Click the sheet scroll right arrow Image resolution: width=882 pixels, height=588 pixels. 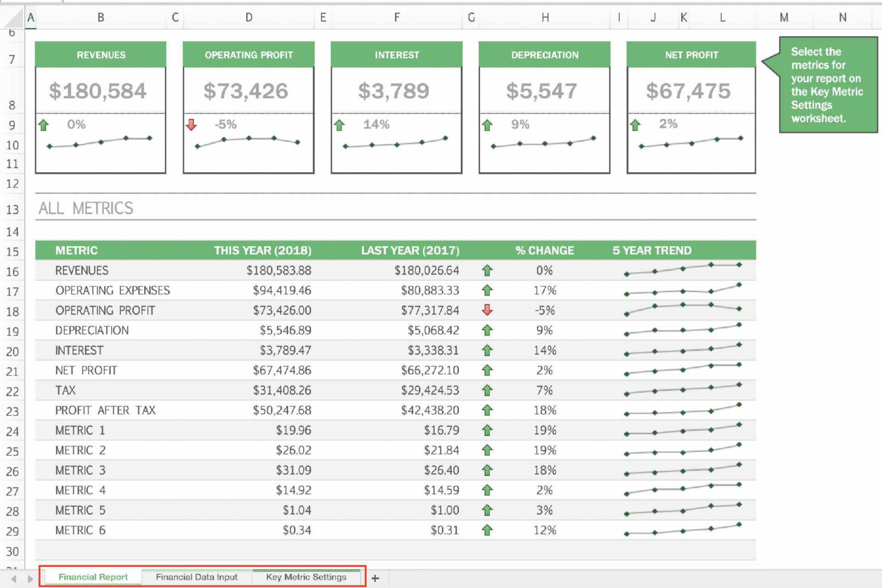point(30,579)
